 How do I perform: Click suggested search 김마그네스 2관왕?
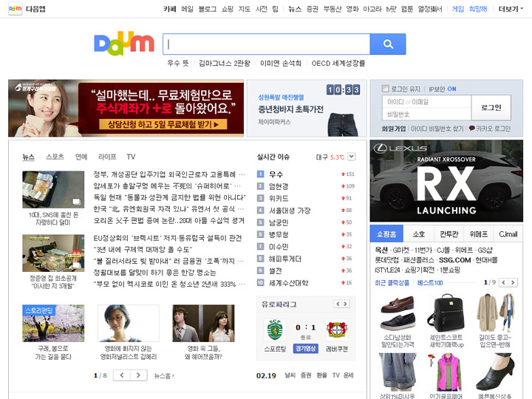225,63
